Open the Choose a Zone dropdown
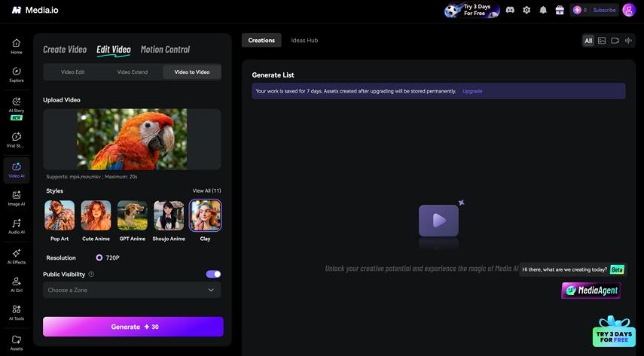The width and height of the screenshot is (644, 356). pyautogui.click(x=132, y=290)
